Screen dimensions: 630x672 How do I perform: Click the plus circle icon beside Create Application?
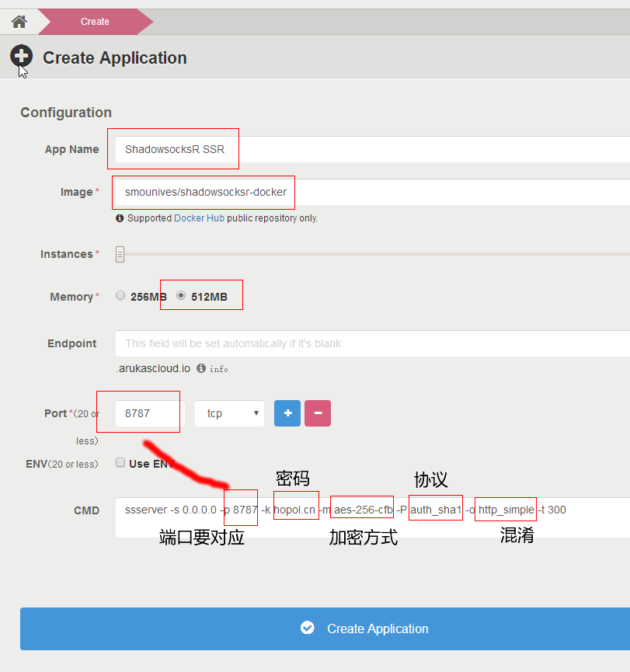[x=22, y=56]
